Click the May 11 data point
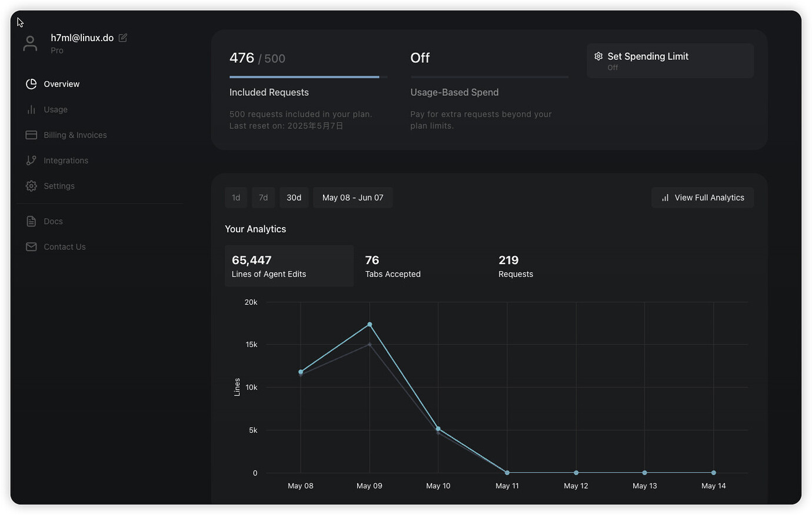Viewport: 812px width, 515px height. (x=507, y=473)
